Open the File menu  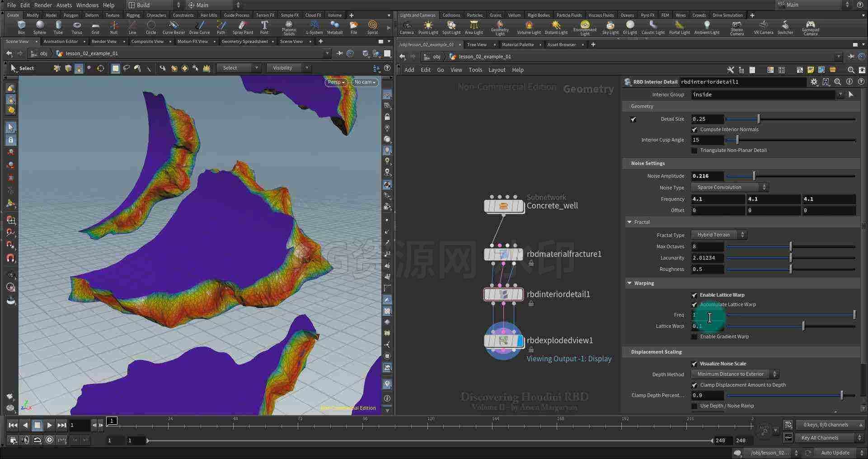pos(12,5)
